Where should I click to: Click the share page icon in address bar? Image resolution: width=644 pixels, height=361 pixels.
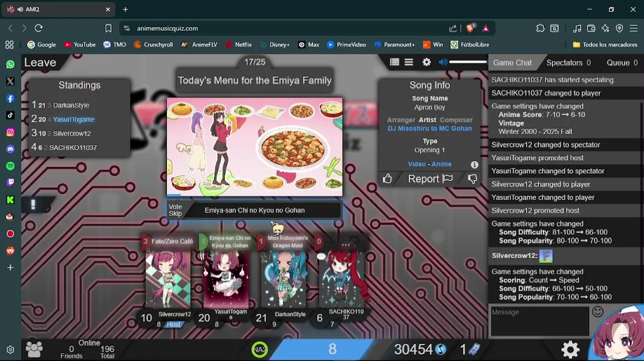pyautogui.click(x=453, y=28)
